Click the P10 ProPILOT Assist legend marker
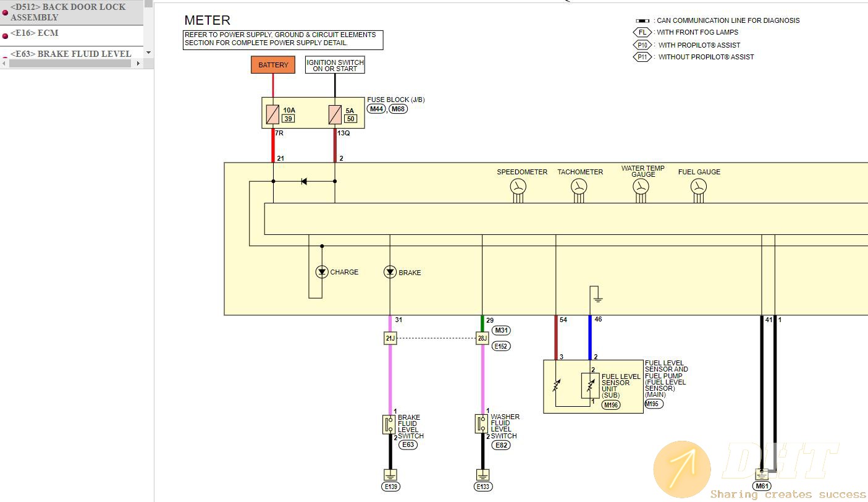 point(643,45)
